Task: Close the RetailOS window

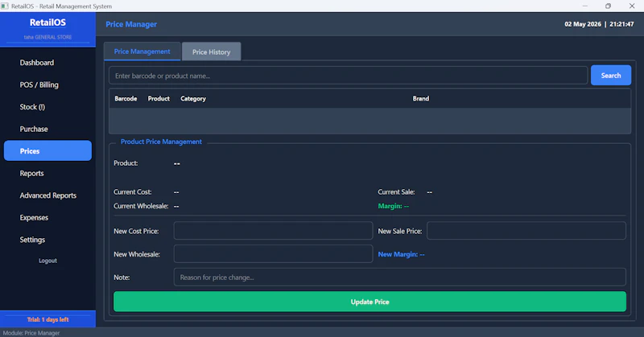Action: pos(632,6)
